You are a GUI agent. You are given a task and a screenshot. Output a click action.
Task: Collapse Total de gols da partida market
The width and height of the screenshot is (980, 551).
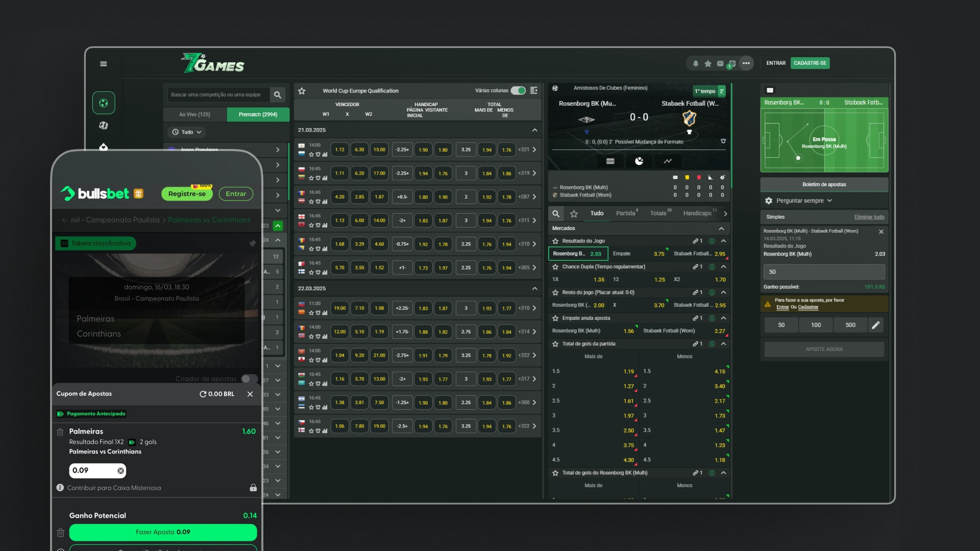(723, 344)
